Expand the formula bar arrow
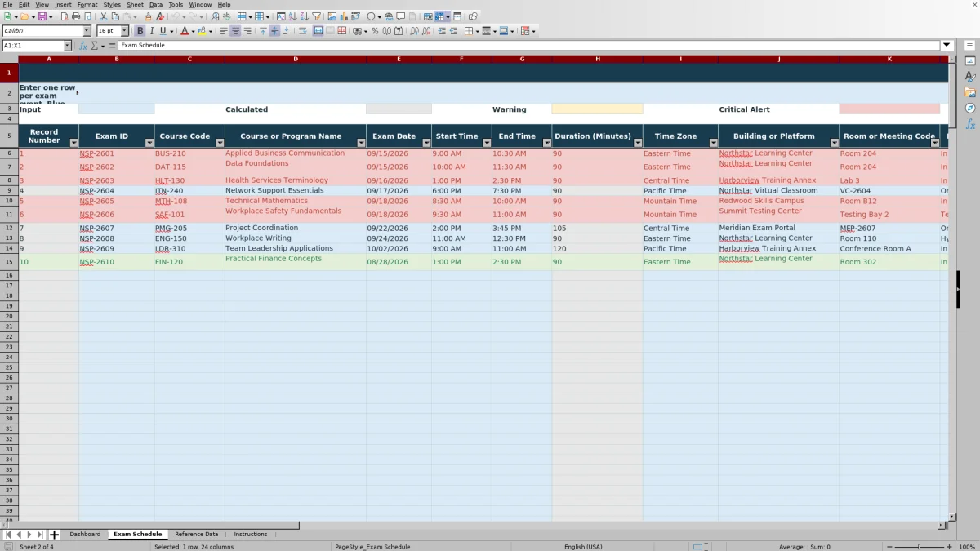980x551 pixels. [x=947, y=46]
